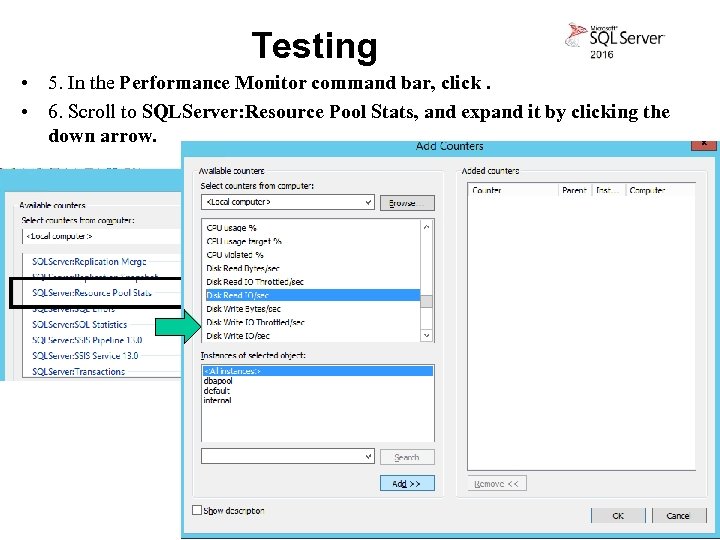Close the Add Counters dialog

click(704, 144)
